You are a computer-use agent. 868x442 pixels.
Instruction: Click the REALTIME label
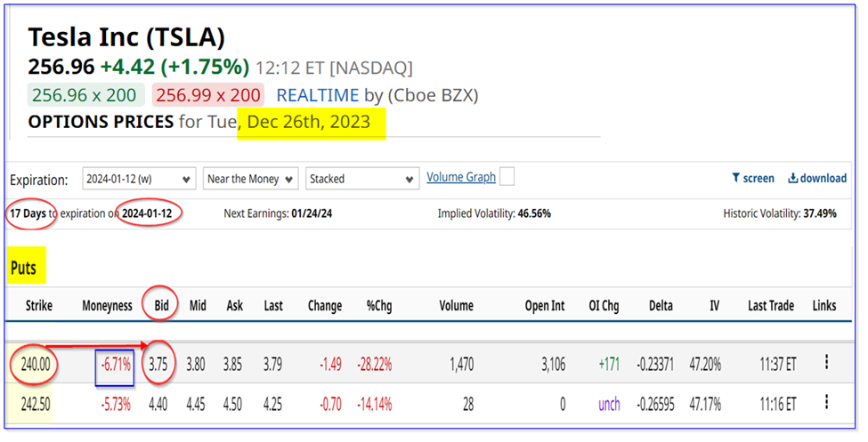(318, 95)
